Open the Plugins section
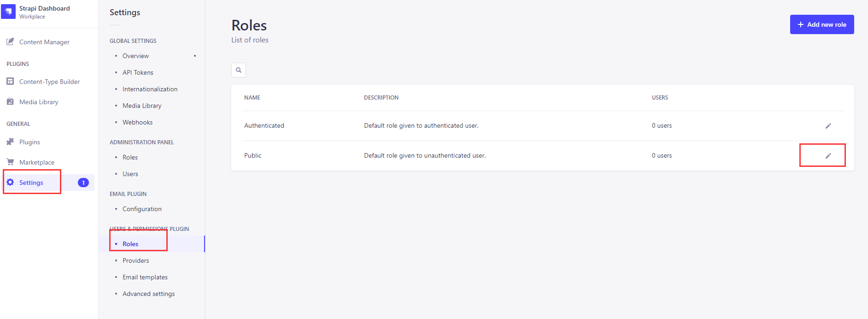The width and height of the screenshot is (868, 319). (29, 142)
